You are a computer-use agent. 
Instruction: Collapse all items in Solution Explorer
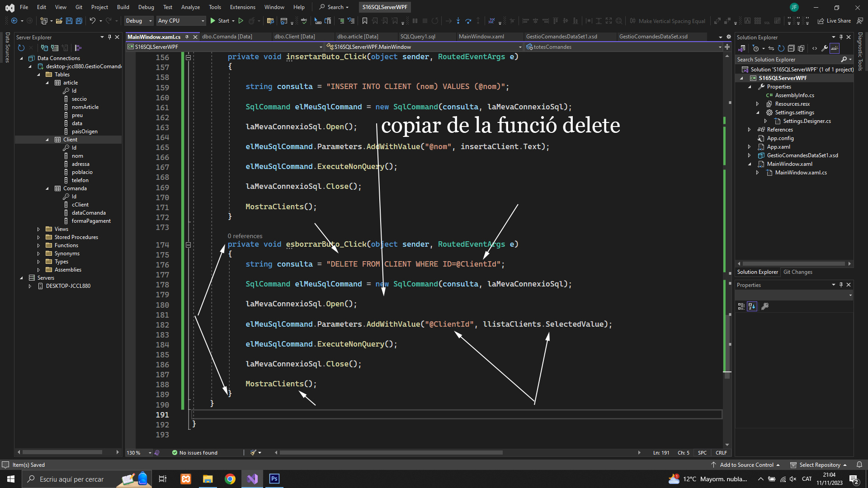click(x=791, y=48)
